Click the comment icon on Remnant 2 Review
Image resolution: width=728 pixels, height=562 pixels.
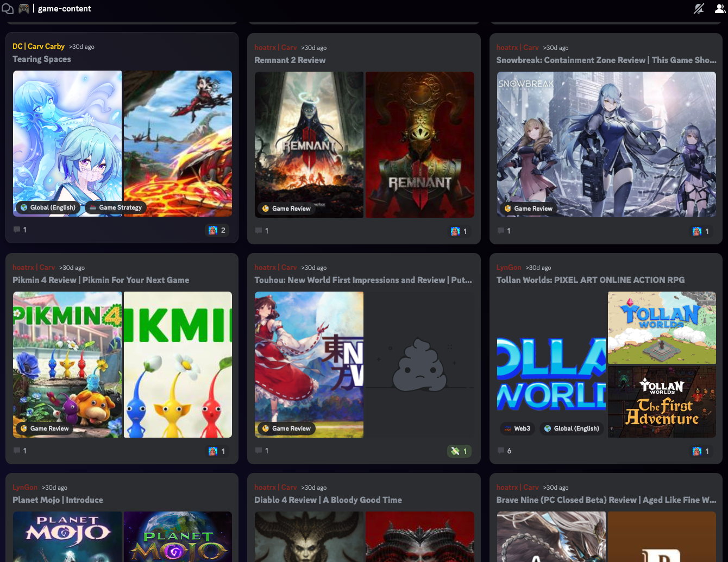click(259, 230)
